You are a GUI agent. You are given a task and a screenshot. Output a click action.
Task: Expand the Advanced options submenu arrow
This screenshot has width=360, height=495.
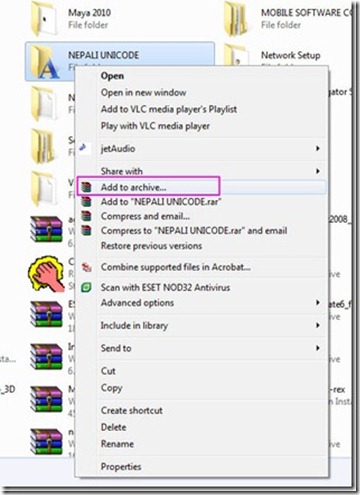tap(318, 303)
